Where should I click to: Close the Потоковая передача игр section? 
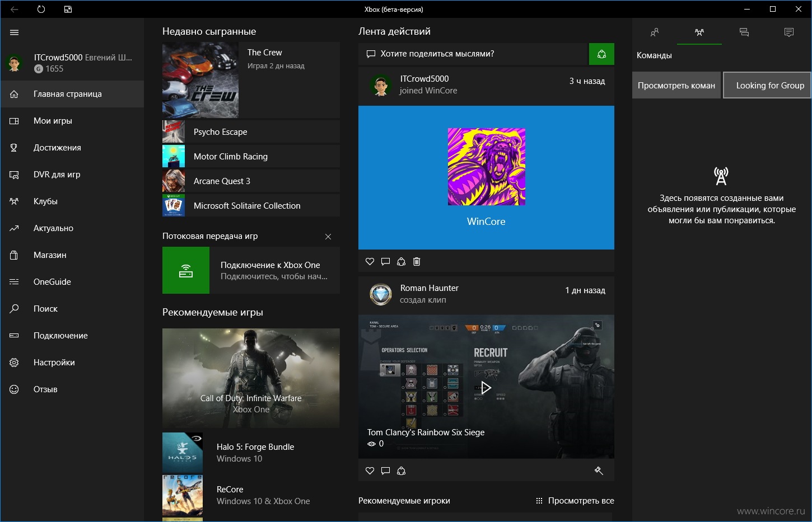(x=328, y=237)
